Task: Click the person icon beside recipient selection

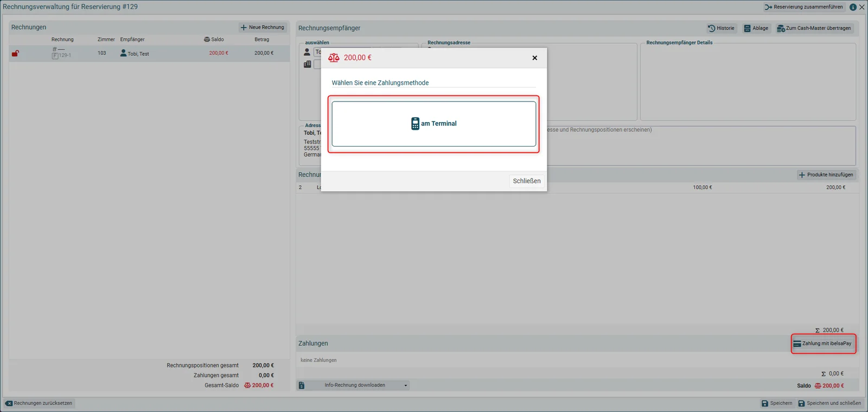Action: coord(307,52)
